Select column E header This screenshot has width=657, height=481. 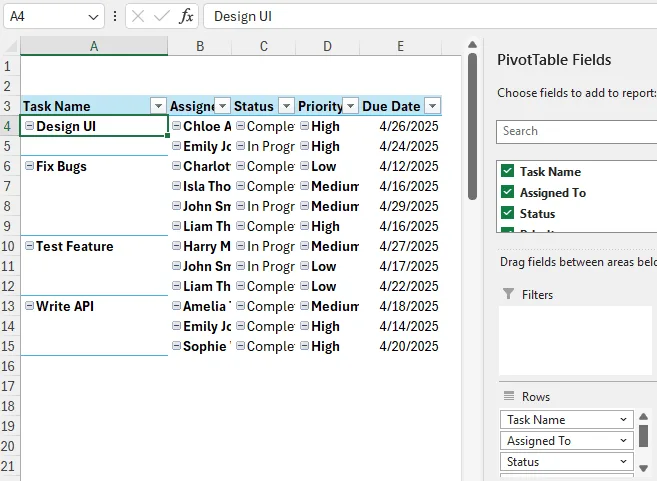[401, 46]
